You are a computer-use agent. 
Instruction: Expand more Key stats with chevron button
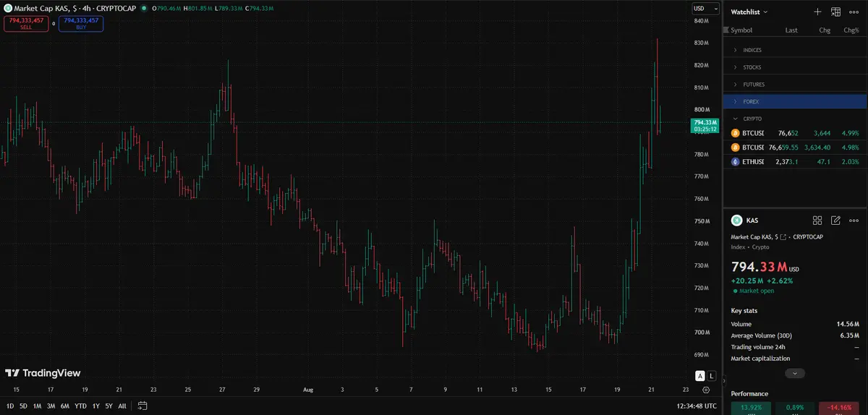pos(795,373)
